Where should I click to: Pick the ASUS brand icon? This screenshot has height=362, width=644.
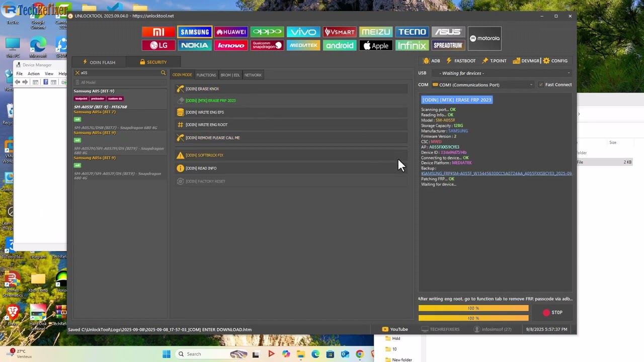tap(448, 32)
